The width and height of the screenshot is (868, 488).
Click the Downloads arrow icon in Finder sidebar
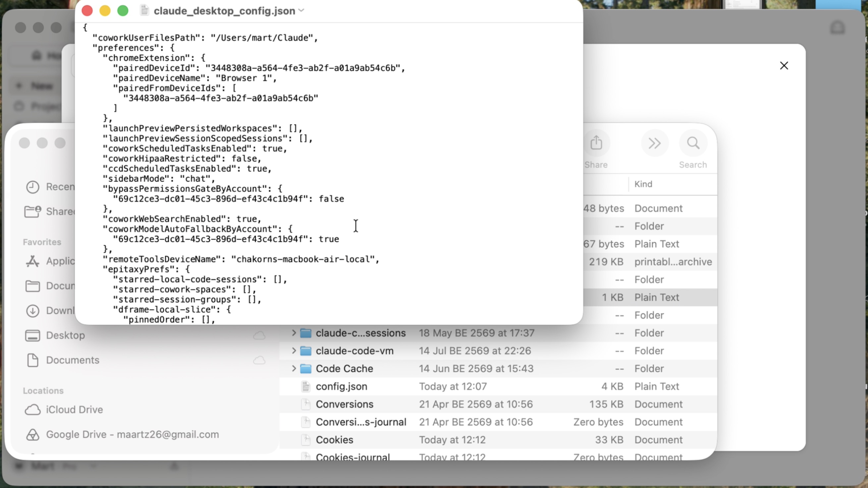click(x=33, y=311)
